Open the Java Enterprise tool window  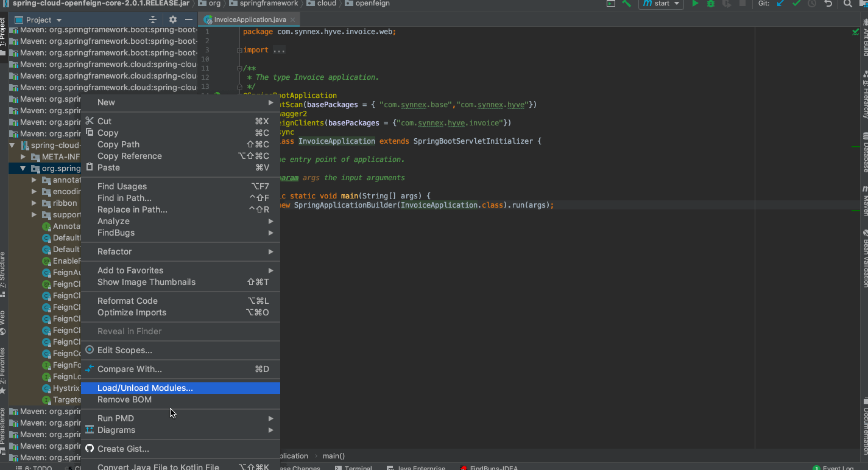tap(416, 468)
